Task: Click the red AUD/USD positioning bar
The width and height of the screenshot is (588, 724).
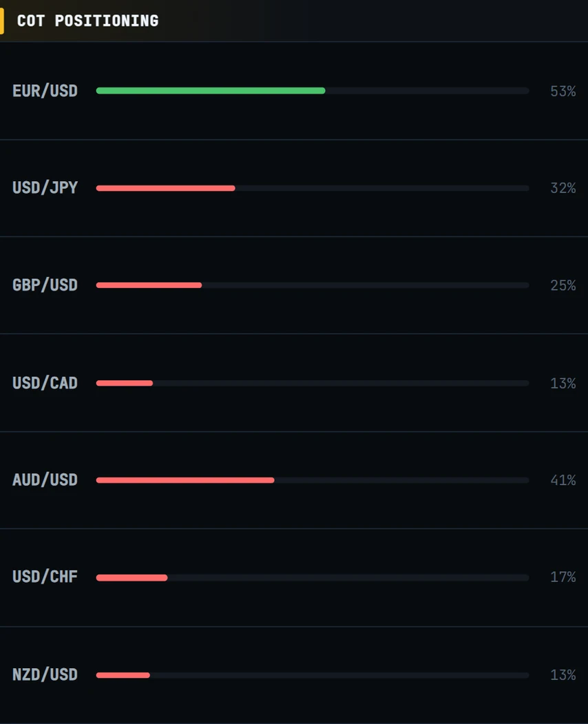Action: coord(185,480)
